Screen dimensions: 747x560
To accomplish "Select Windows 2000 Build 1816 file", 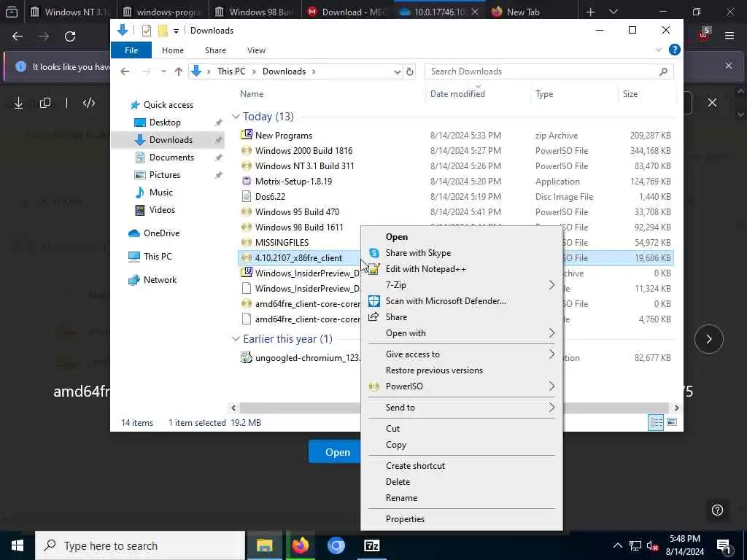I will point(303,151).
